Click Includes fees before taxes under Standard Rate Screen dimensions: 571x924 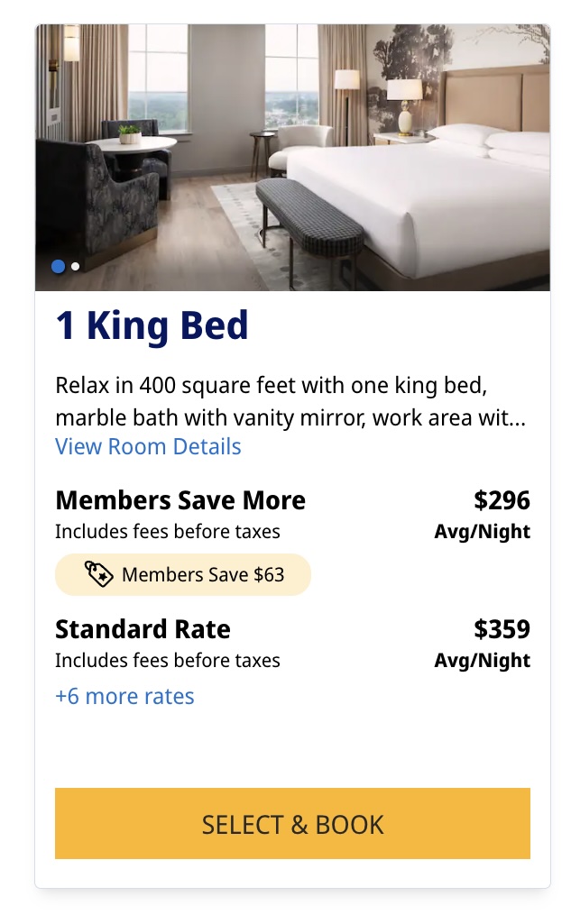(158, 660)
